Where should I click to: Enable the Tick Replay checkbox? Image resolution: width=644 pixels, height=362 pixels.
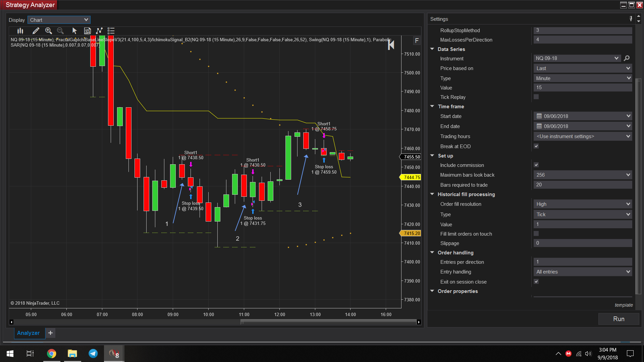pyautogui.click(x=536, y=97)
